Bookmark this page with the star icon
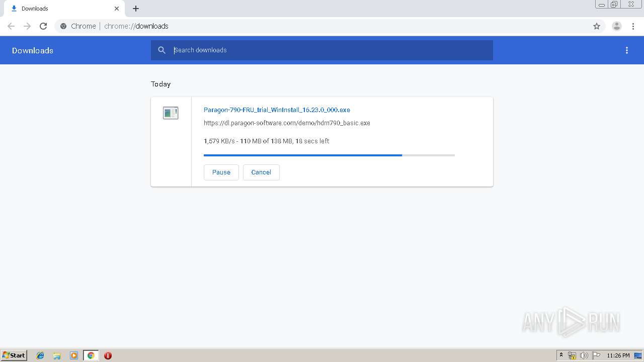The width and height of the screenshot is (644, 362). [597, 26]
